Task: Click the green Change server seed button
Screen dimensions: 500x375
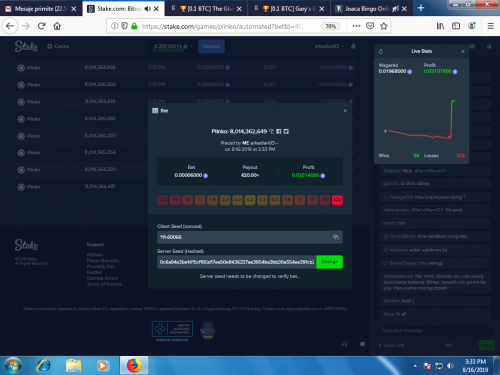Action: (x=329, y=262)
